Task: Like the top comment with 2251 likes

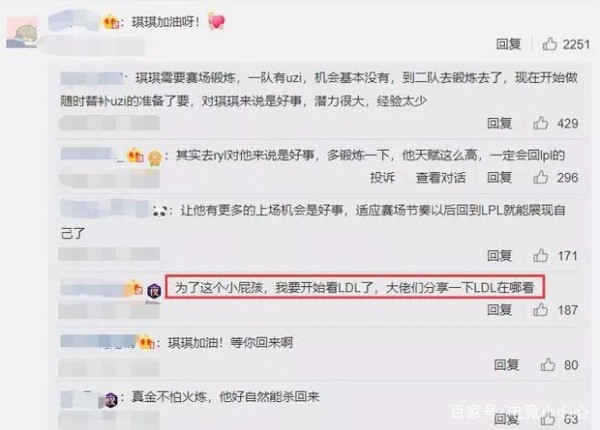Action: coord(549,44)
